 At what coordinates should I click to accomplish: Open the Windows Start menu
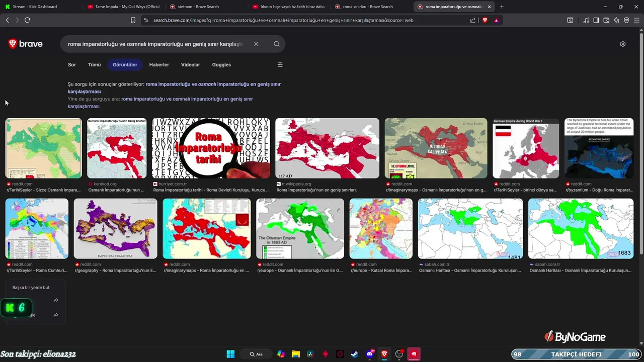click(230, 354)
